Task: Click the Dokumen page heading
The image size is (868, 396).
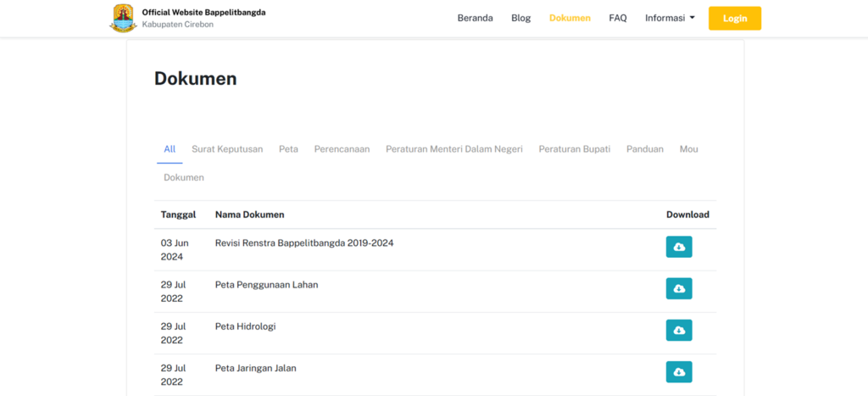Action: (196, 79)
